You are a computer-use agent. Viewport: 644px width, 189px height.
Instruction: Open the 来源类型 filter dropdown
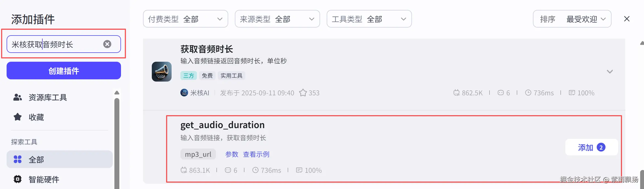tap(277, 19)
